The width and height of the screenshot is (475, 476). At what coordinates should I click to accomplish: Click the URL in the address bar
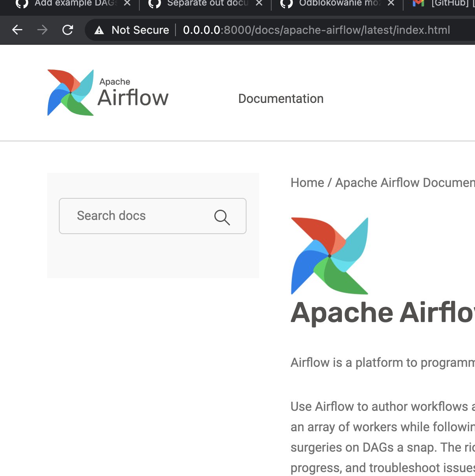coord(316,30)
